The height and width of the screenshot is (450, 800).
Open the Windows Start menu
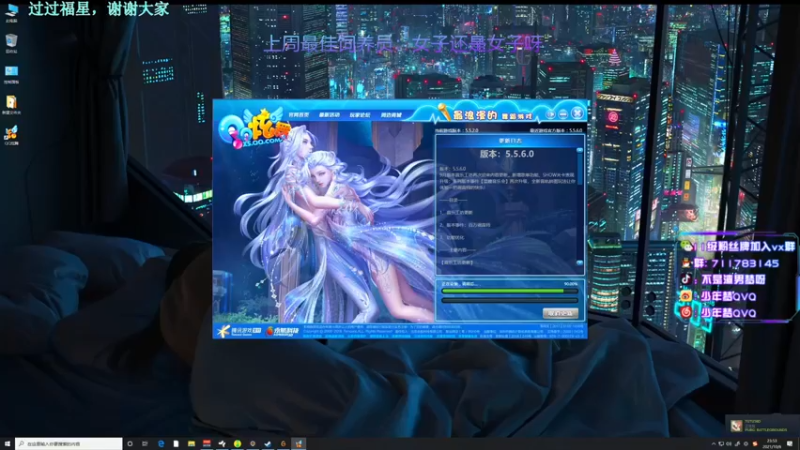(x=7, y=444)
